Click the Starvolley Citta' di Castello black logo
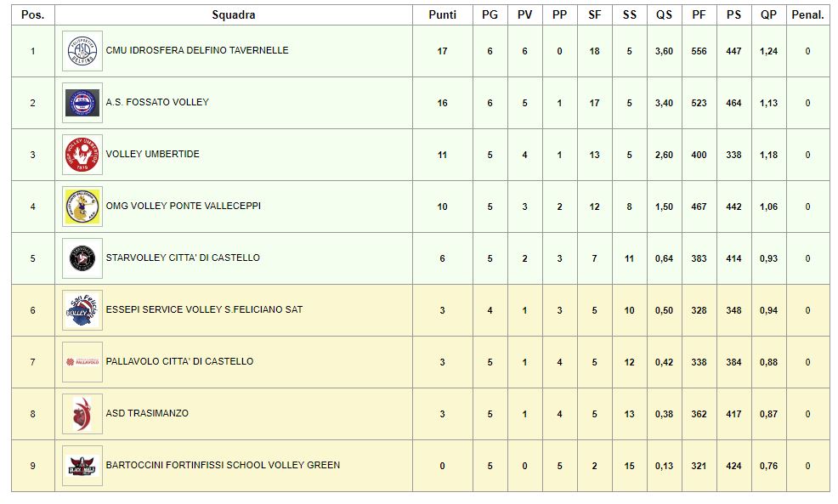Viewport: 838px width, 504px height. (82, 258)
